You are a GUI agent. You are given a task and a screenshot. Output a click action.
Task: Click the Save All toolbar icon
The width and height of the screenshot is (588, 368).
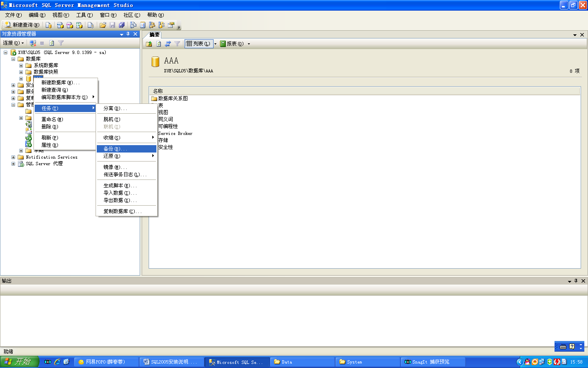(122, 25)
